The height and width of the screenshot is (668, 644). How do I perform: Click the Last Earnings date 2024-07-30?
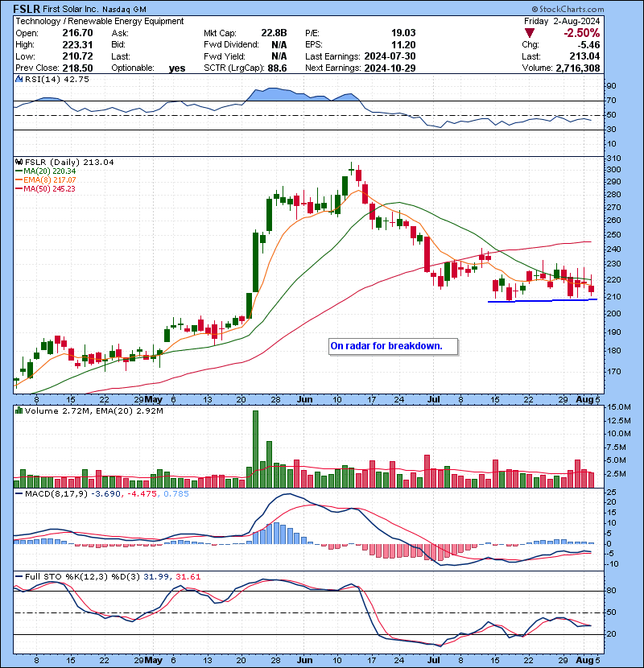click(390, 56)
